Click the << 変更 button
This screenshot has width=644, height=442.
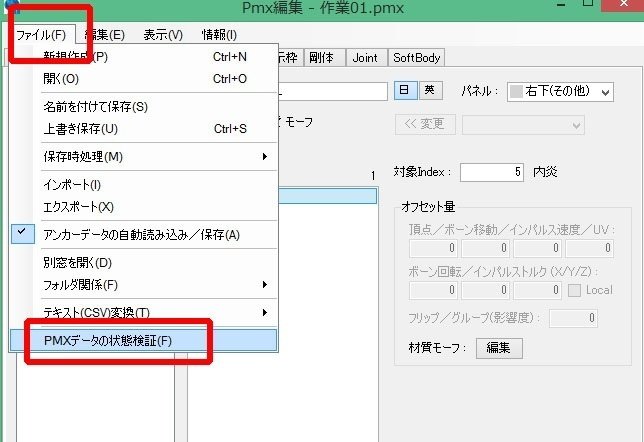click(x=425, y=124)
